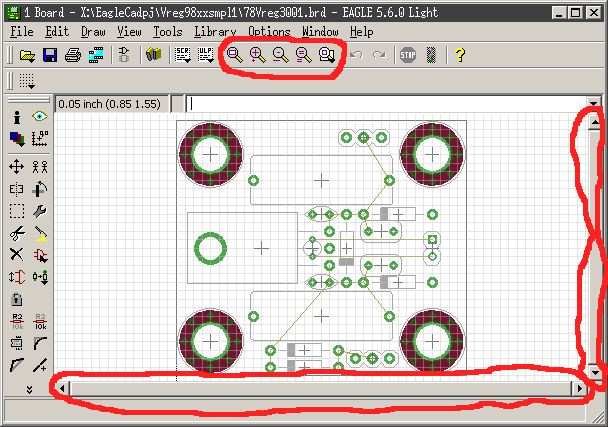Open a file with the folder icon
Viewport: 608px width, 427px height.
click(27, 55)
